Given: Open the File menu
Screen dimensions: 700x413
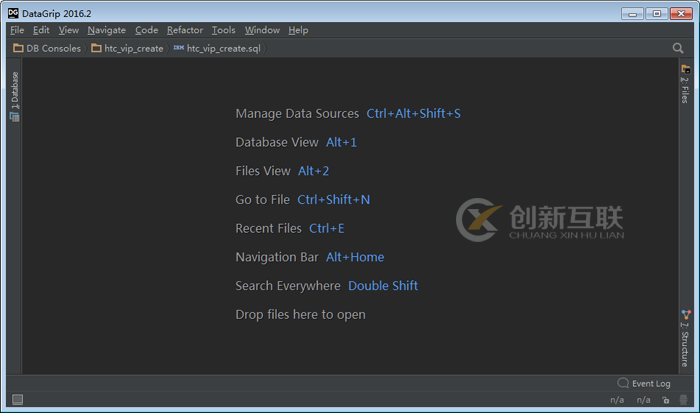Looking at the screenshot, I should tap(17, 30).
